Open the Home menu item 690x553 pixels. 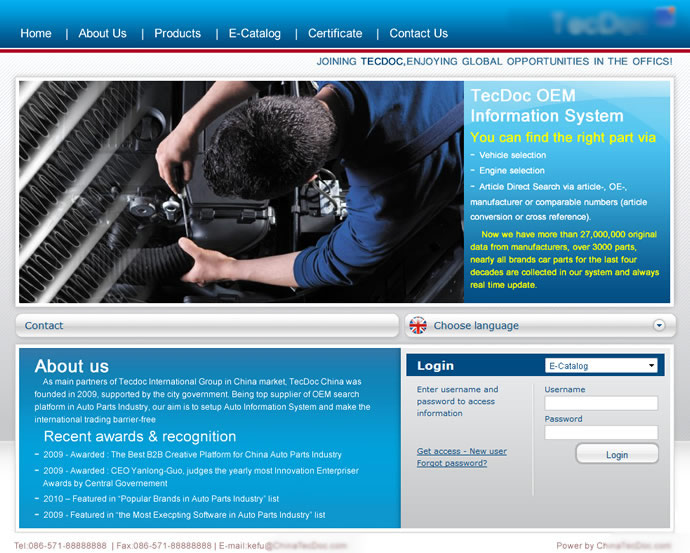(36, 33)
